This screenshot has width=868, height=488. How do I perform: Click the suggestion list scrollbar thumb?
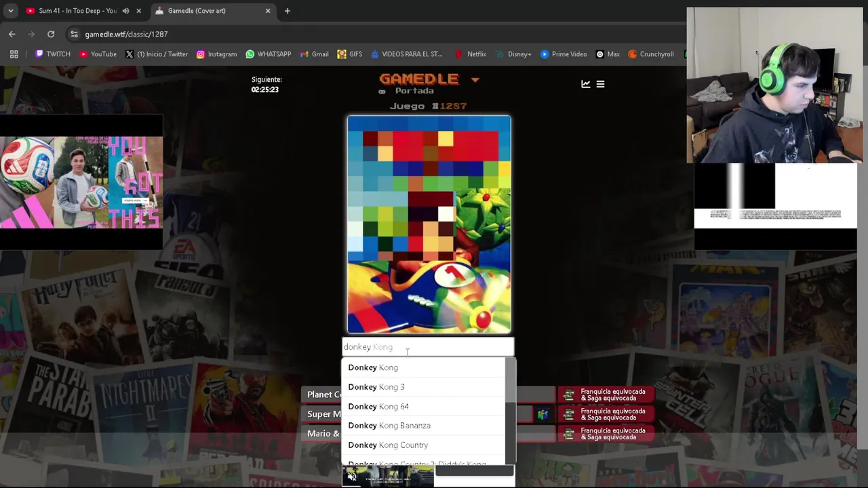point(511,380)
